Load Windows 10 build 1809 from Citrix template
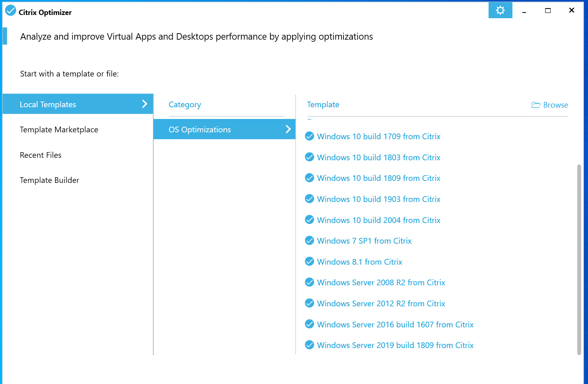588x384 pixels. 379,178
